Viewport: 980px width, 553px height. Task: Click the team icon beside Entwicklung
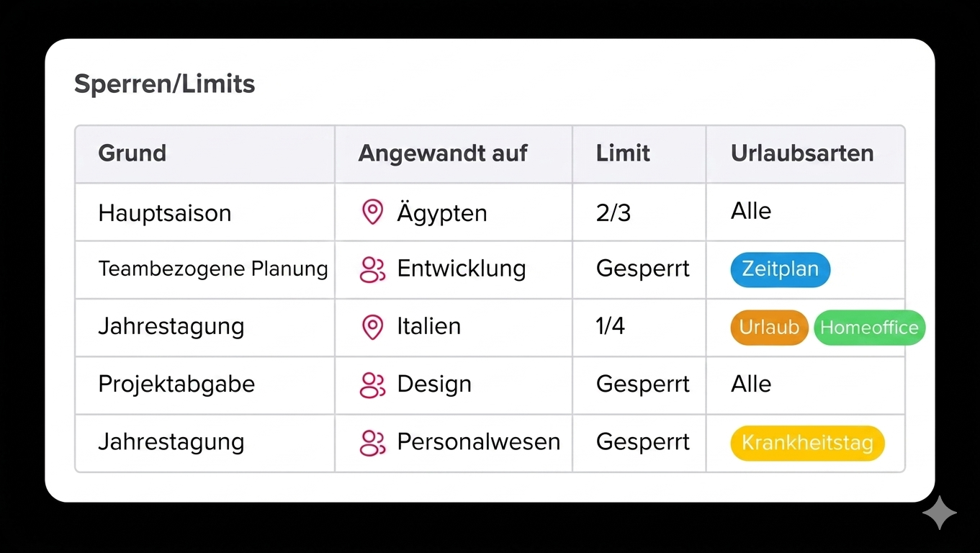pos(372,269)
